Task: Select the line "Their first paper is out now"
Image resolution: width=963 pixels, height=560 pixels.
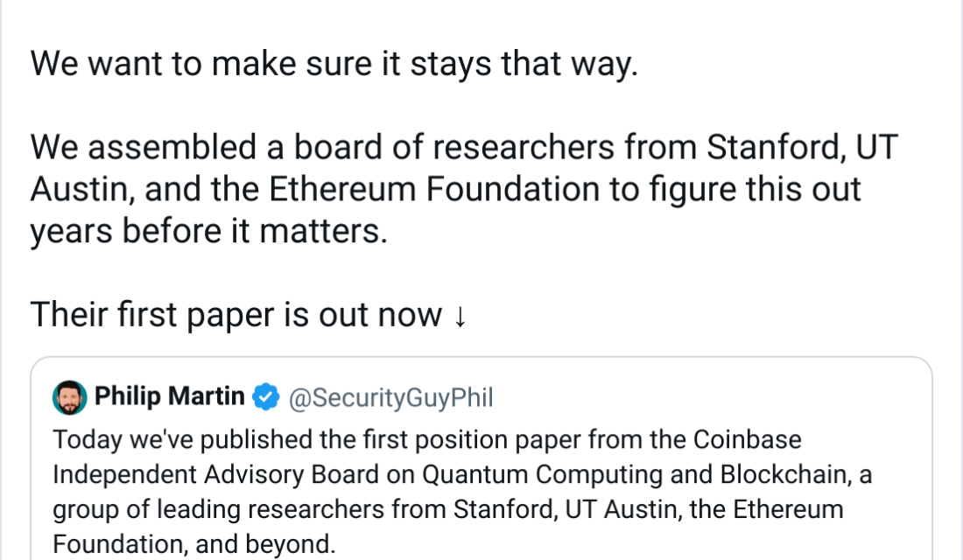Action: point(235,314)
